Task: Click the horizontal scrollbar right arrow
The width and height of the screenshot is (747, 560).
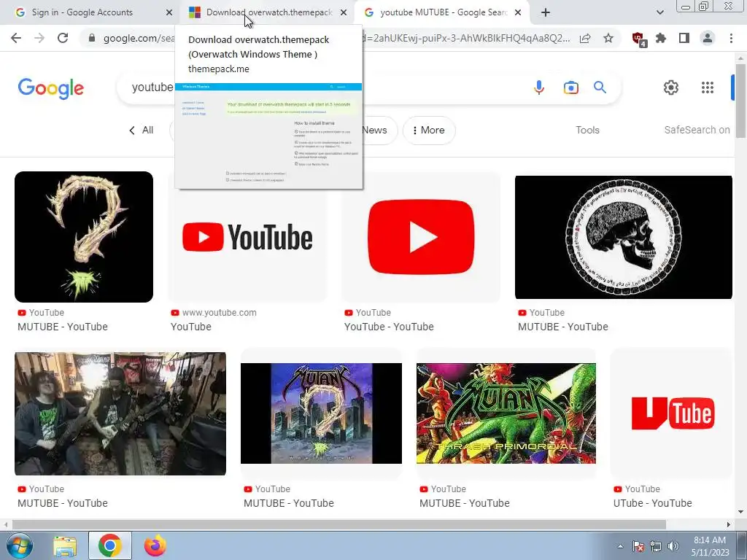Action: [x=729, y=525]
